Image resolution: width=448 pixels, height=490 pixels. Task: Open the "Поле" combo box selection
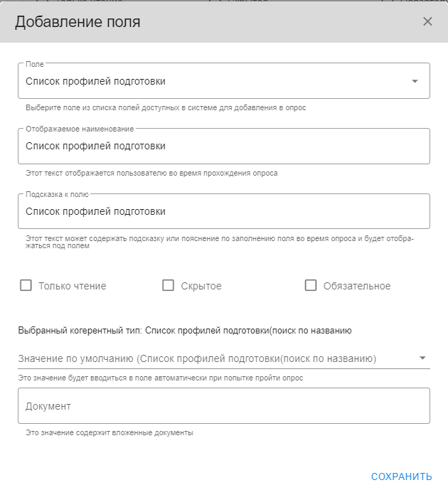click(213, 81)
